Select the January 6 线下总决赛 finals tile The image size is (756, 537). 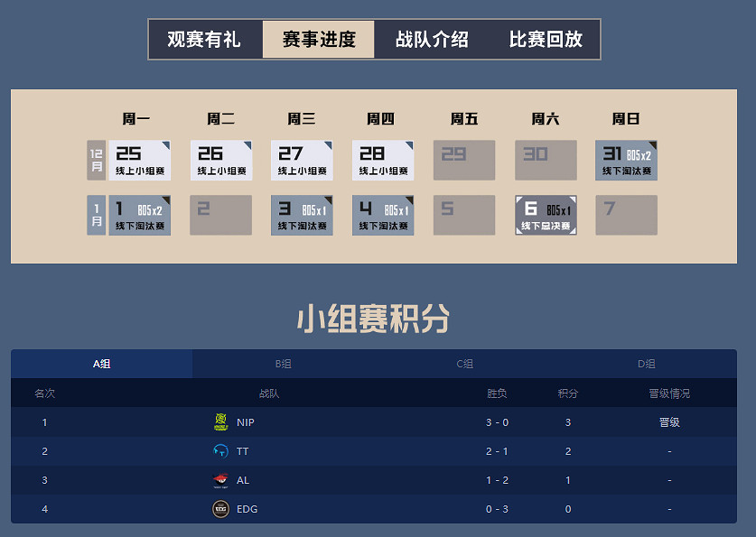coord(546,215)
